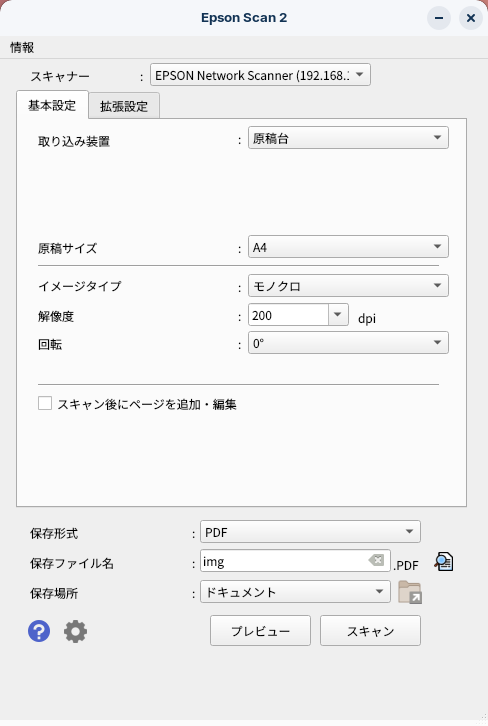Open the 取り込み装置 dropdown showing 原稿台

(348, 138)
